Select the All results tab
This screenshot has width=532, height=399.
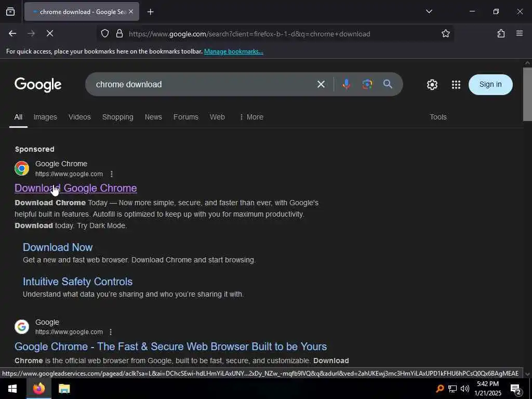click(18, 117)
